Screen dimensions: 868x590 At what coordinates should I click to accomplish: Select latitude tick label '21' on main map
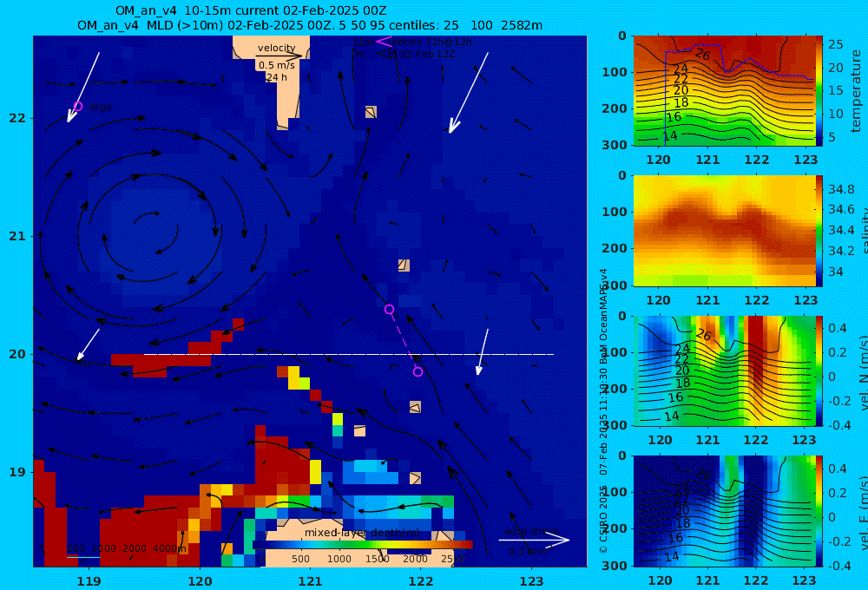[17, 236]
